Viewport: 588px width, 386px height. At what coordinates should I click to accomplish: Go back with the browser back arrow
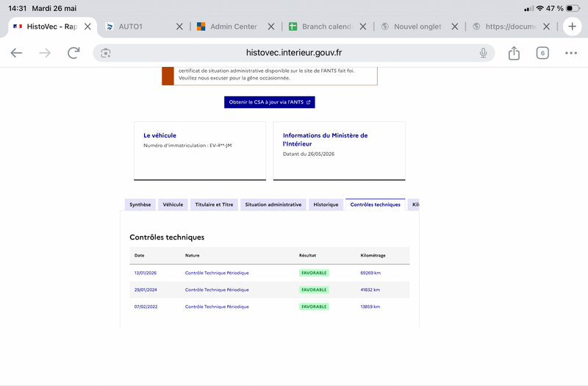click(16, 53)
